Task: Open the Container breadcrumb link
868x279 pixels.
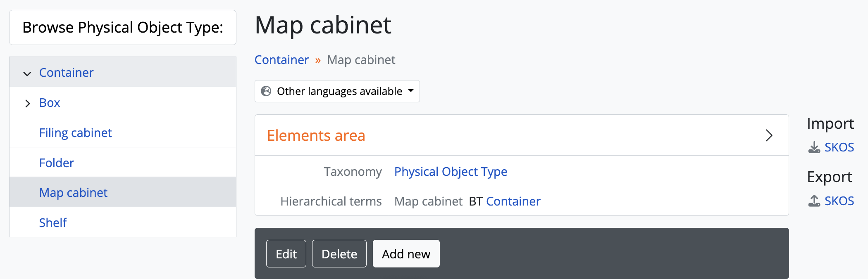Action: (x=281, y=60)
